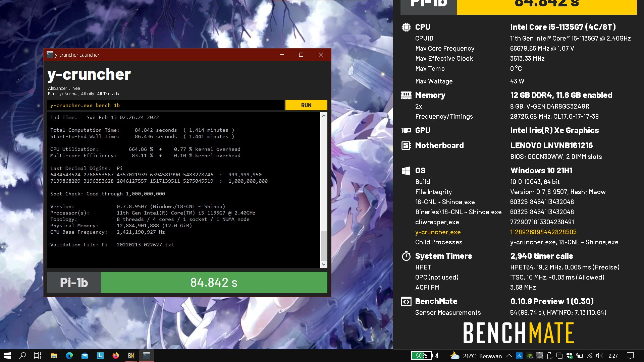Click the 0.10.9 Preview 1 (0.30) version text

(x=552, y=301)
